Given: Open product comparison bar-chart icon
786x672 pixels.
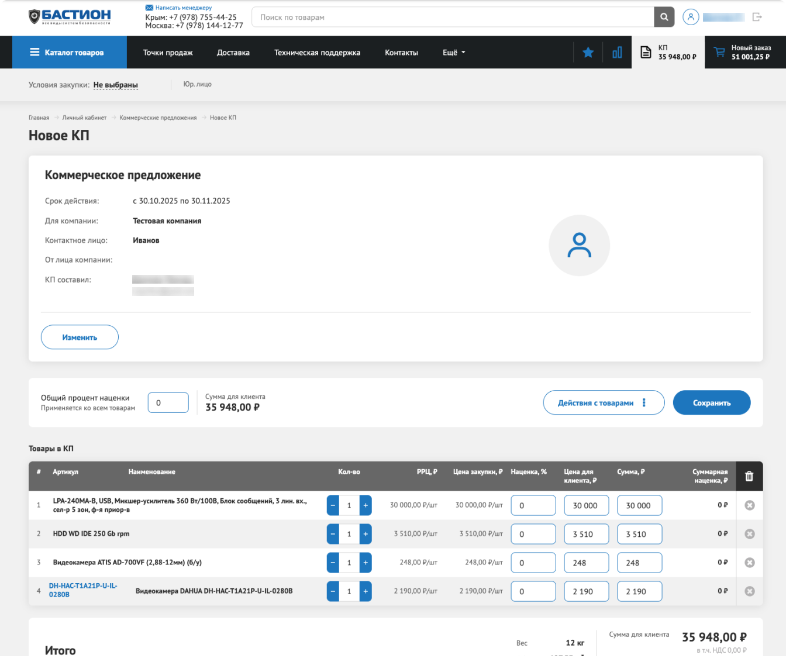Looking at the screenshot, I should pyautogui.click(x=617, y=53).
